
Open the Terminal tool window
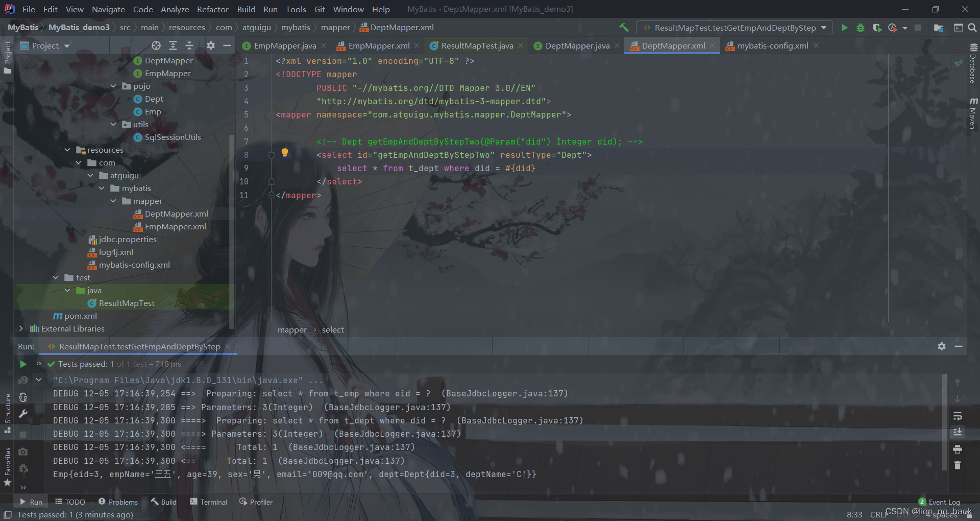tap(208, 502)
